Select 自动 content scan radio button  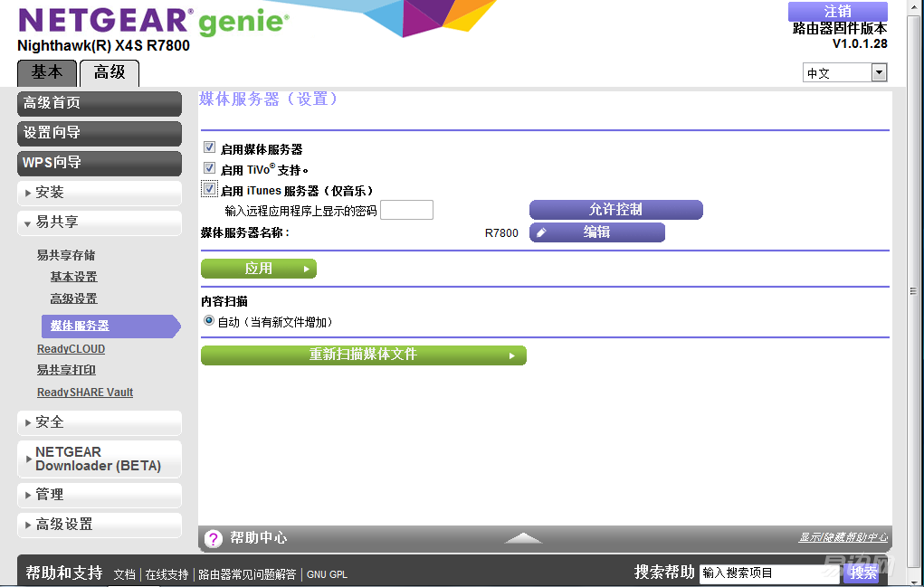pyautogui.click(x=209, y=321)
